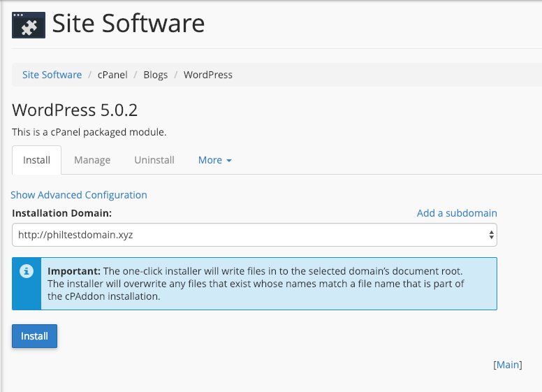Click the Site Software puzzle-piece icon
Image resolution: width=542 pixels, height=392 pixels.
click(x=29, y=24)
